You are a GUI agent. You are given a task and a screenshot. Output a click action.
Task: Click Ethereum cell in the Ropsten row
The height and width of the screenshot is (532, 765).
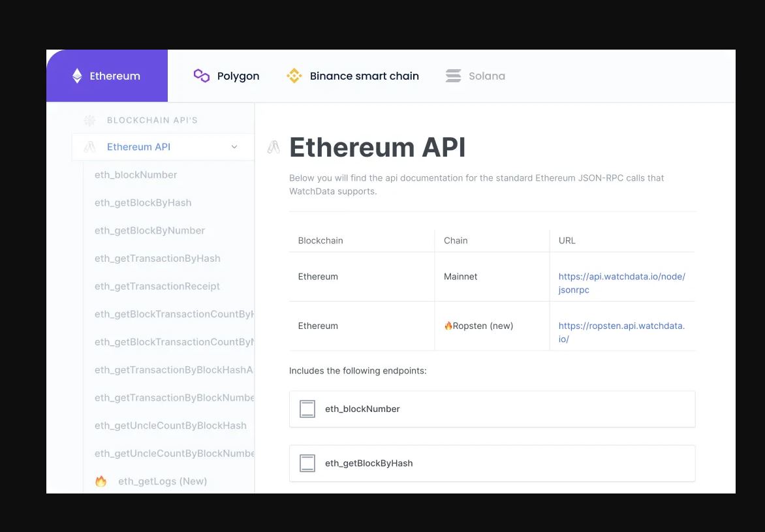[x=362, y=326]
